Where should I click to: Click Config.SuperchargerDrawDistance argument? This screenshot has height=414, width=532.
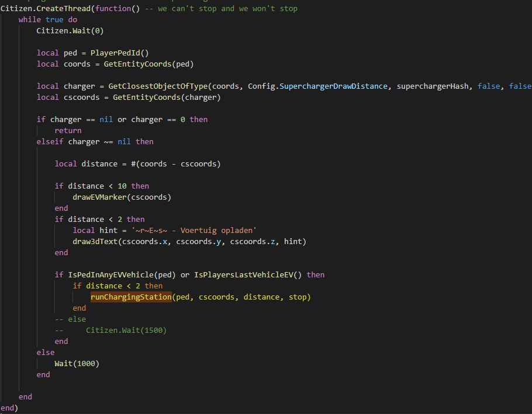click(317, 86)
